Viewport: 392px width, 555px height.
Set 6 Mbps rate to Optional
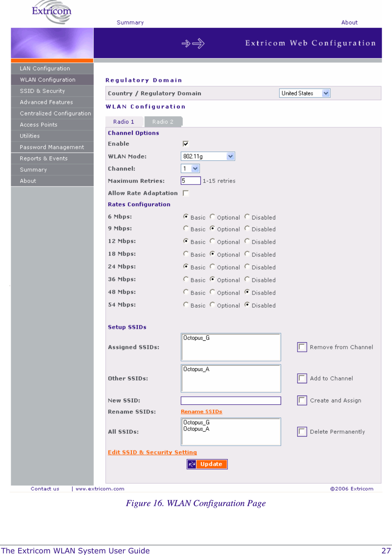[x=212, y=217]
